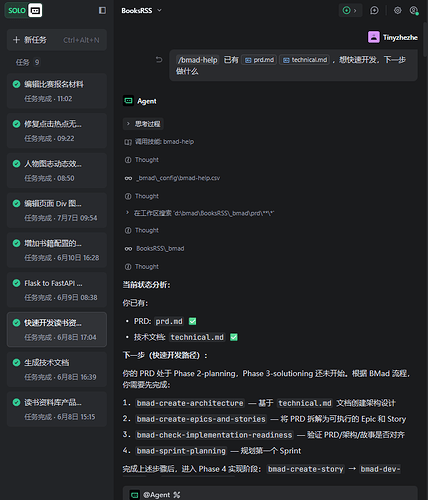
Task: Click the green checkmark on 生成技术文档
Action: 16,363
